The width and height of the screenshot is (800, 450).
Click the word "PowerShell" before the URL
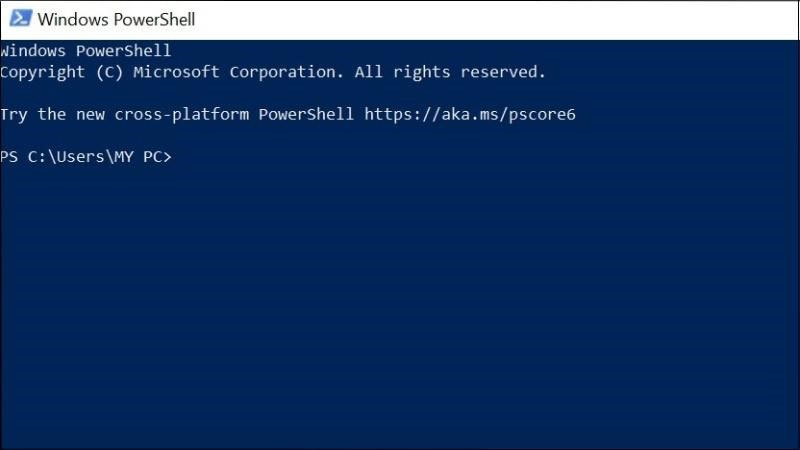tap(306, 114)
